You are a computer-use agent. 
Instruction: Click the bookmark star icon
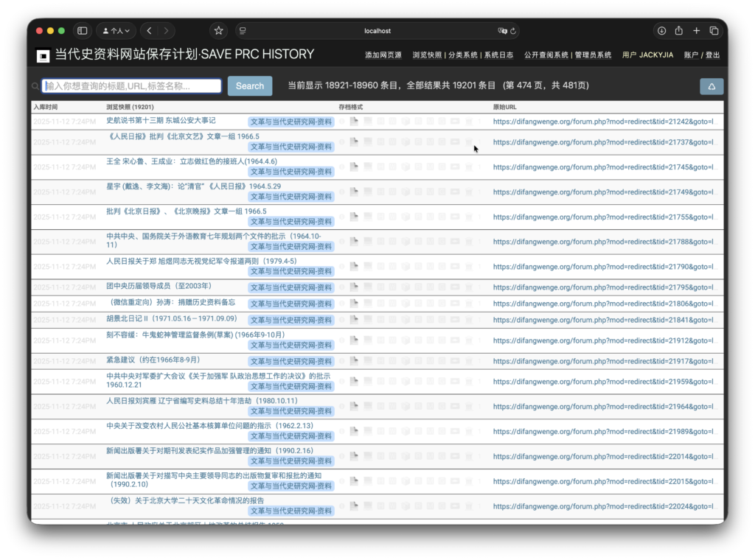point(218,31)
